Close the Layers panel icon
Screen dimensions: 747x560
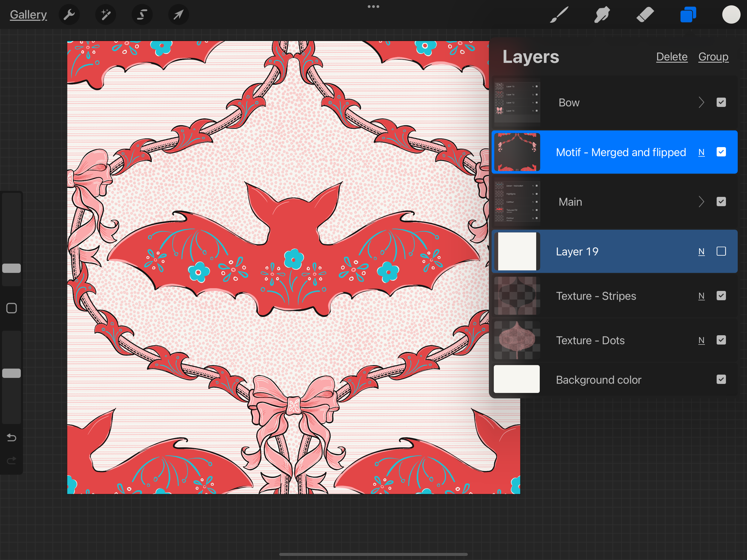[x=688, y=14]
